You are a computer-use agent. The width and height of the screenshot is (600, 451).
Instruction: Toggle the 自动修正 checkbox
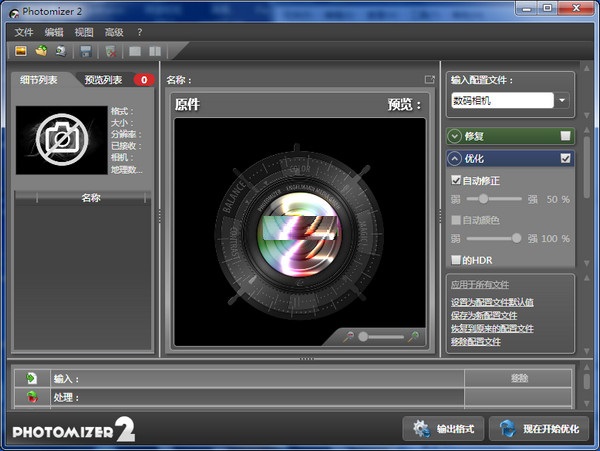pos(457,181)
